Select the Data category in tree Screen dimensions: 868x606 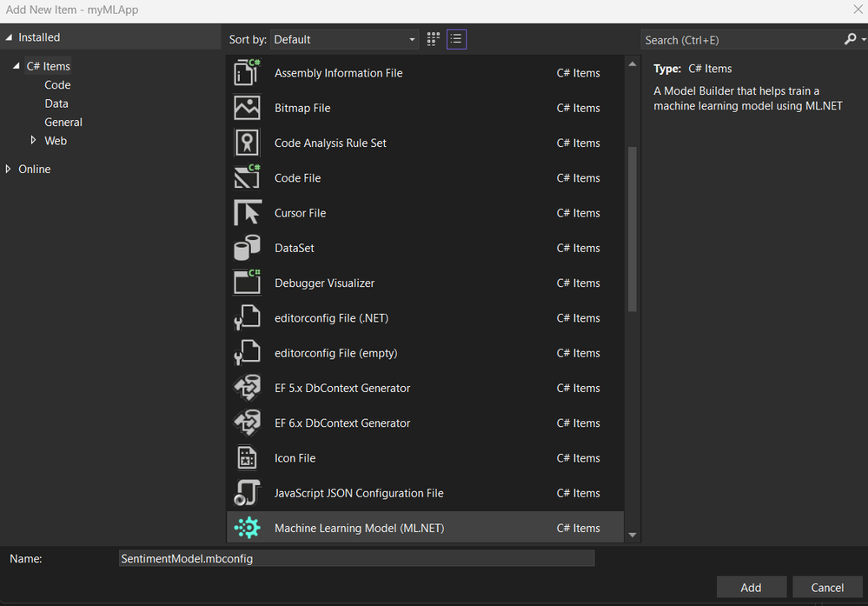[x=56, y=103]
